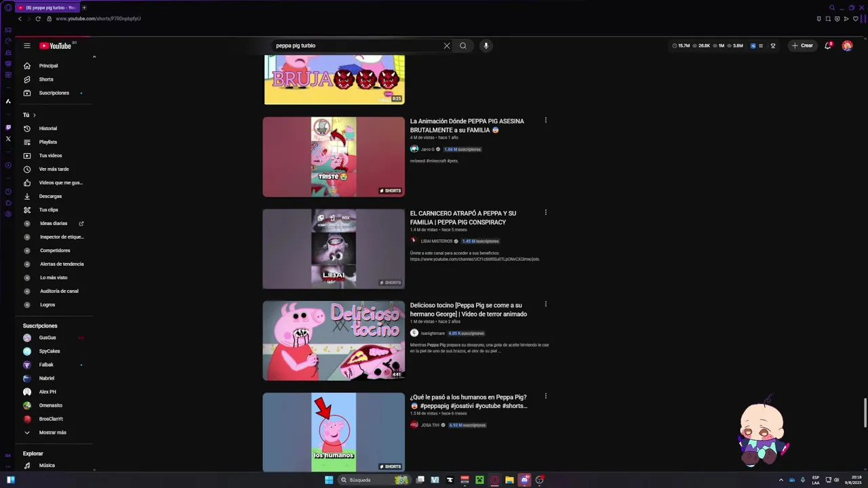Open account avatar menu

[x=847, y=45]
